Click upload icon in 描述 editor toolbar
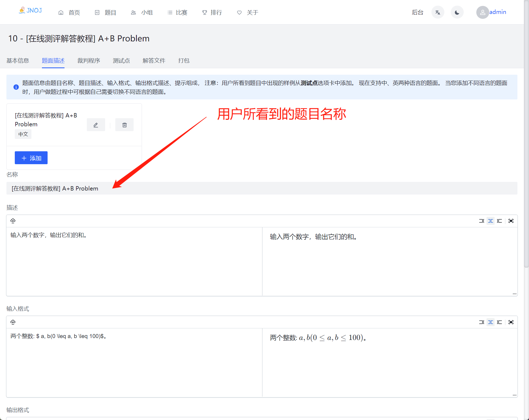 (x=13, y=221)
